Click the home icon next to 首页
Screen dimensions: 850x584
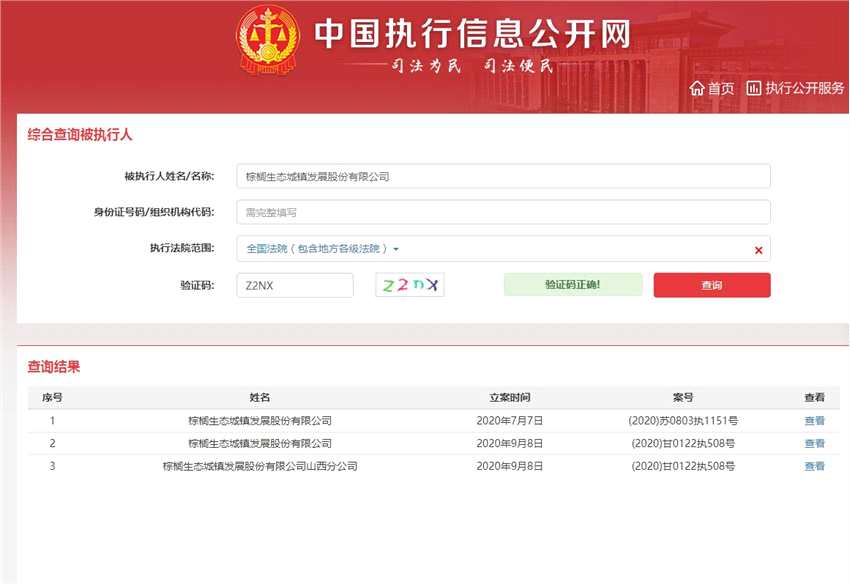[697, 88]
